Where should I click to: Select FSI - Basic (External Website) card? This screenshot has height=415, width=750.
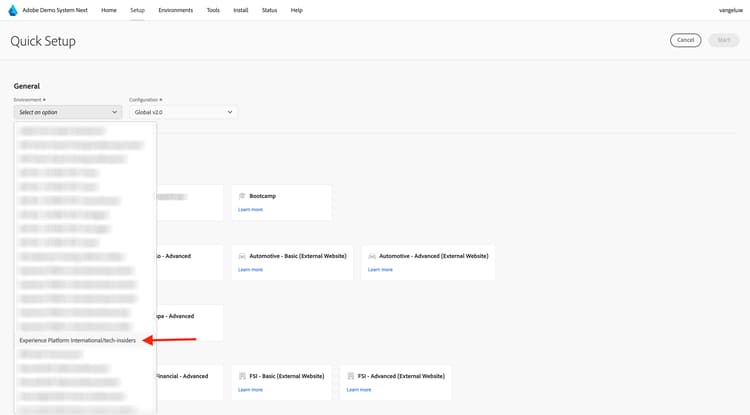pos(282,382)
